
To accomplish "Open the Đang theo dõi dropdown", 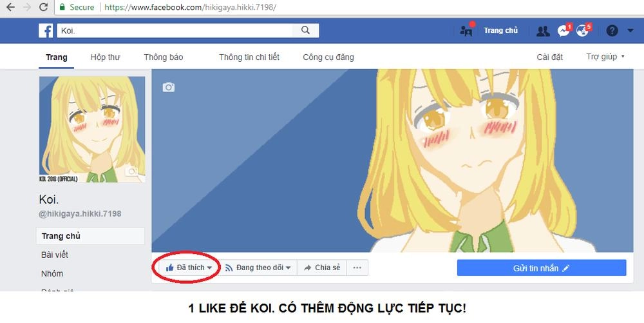I will [258, 268].
